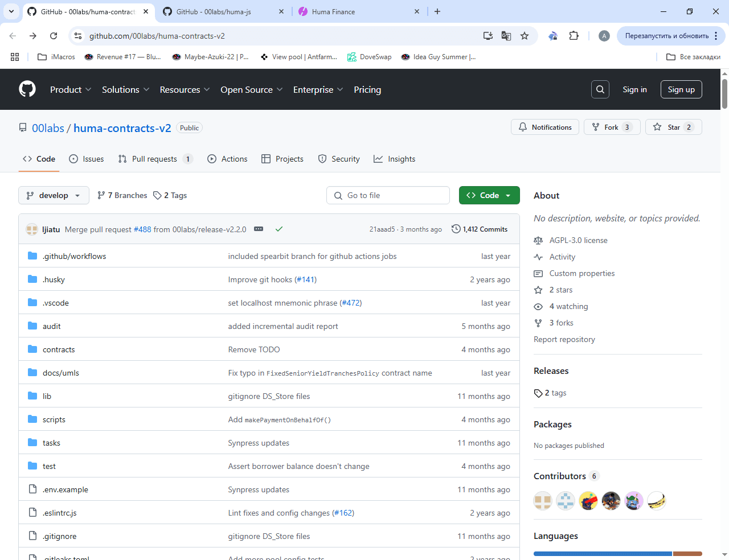Open the GitHub homepage logo

[x=27, y=89]
